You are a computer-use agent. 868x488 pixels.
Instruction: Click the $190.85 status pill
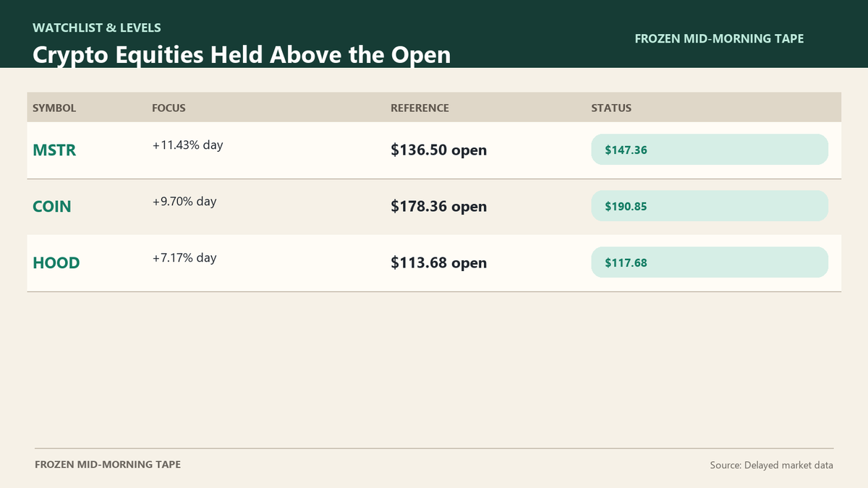tap(710, 206)
